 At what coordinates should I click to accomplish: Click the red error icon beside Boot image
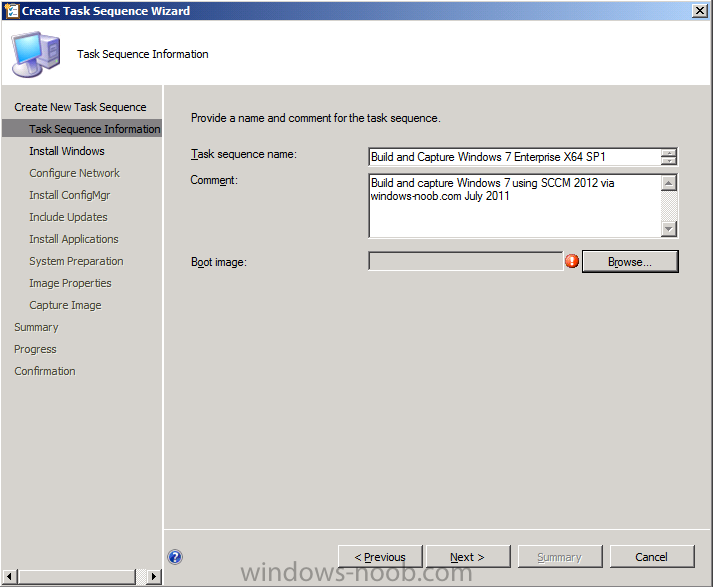point(572,261)
